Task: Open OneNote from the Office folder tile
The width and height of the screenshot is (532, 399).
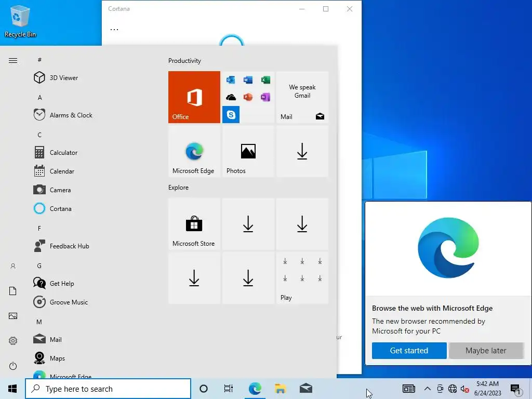Action: (x=265, y=97)
